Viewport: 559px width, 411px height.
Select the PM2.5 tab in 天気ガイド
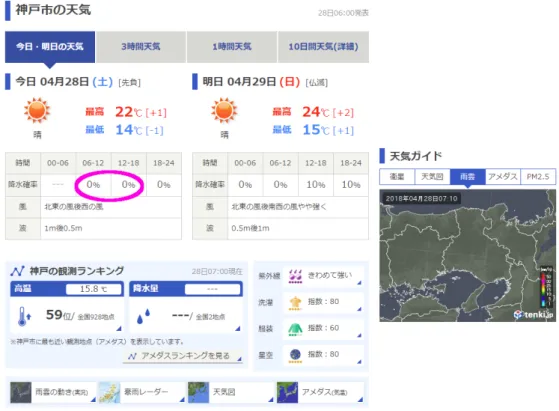[x=538, y=177]
